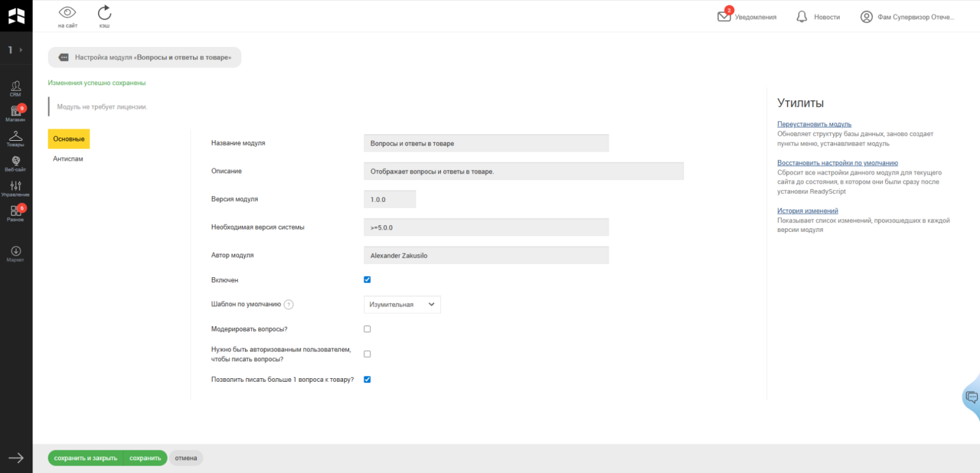Screen dimensions: 980x473
Task: Click the 'сохранить и закрыть' button
Action: tap(86, 458)
